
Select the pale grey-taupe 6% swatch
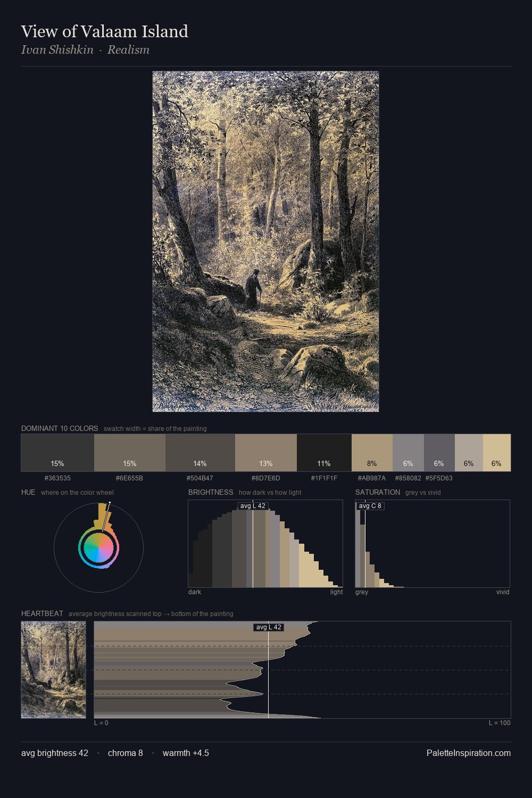tap(469, 453)
